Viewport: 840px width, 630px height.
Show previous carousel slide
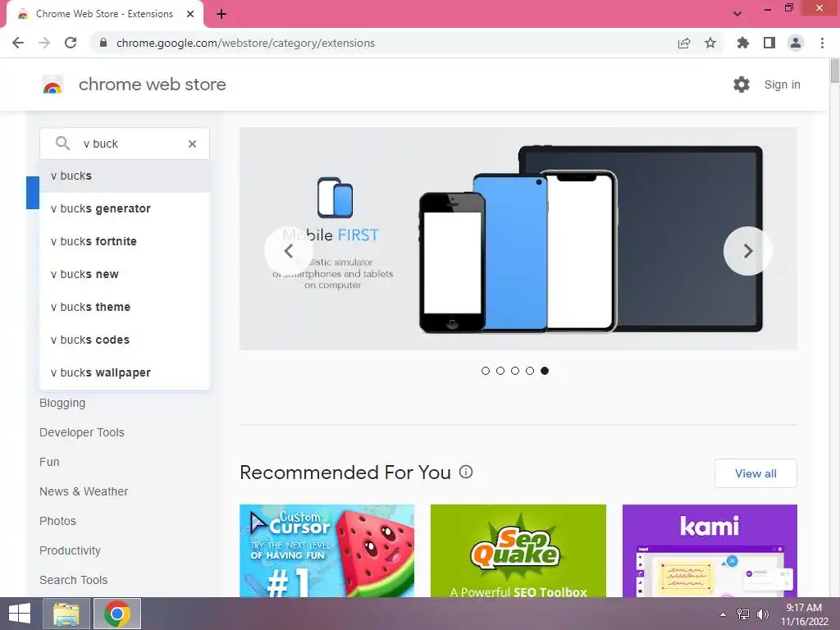288,251
